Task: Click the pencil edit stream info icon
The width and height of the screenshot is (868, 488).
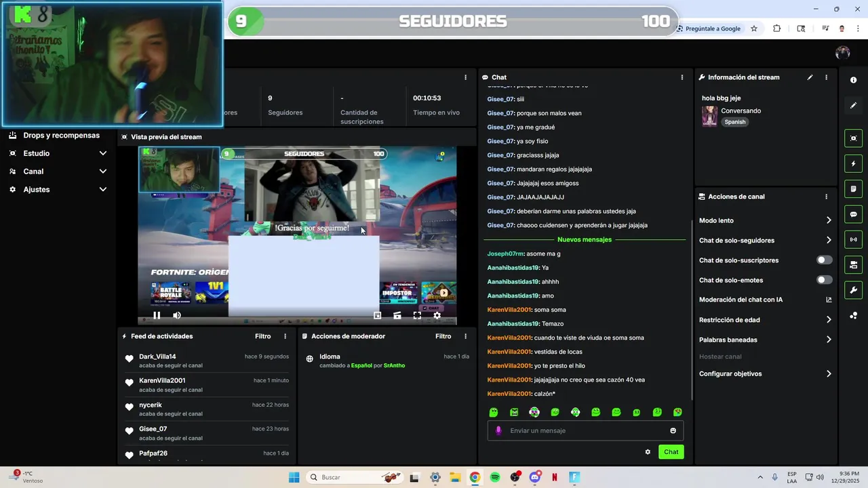Action: coord(810,77)
